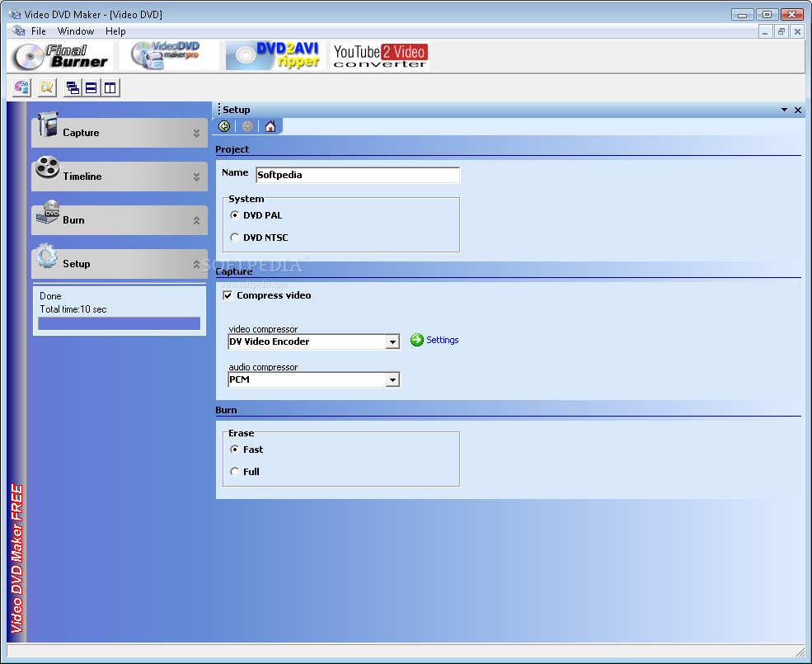Open the VideoDVD maker pro banner
Viewport: 812px width, 664px height.
169,56
